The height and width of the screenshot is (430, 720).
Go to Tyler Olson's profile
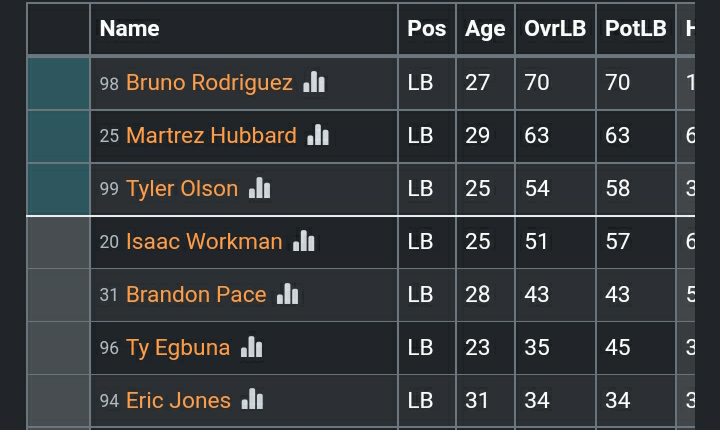(x=182, y=188)
